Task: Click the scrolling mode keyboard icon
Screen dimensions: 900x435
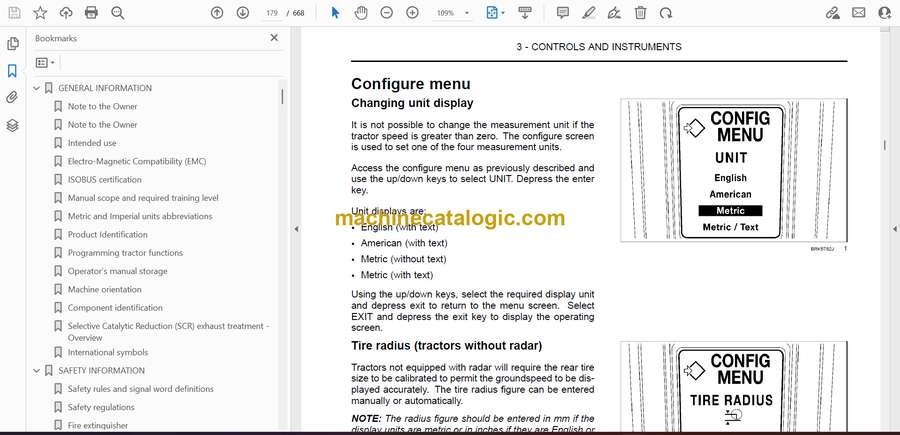Action: (x=525, y=13)
